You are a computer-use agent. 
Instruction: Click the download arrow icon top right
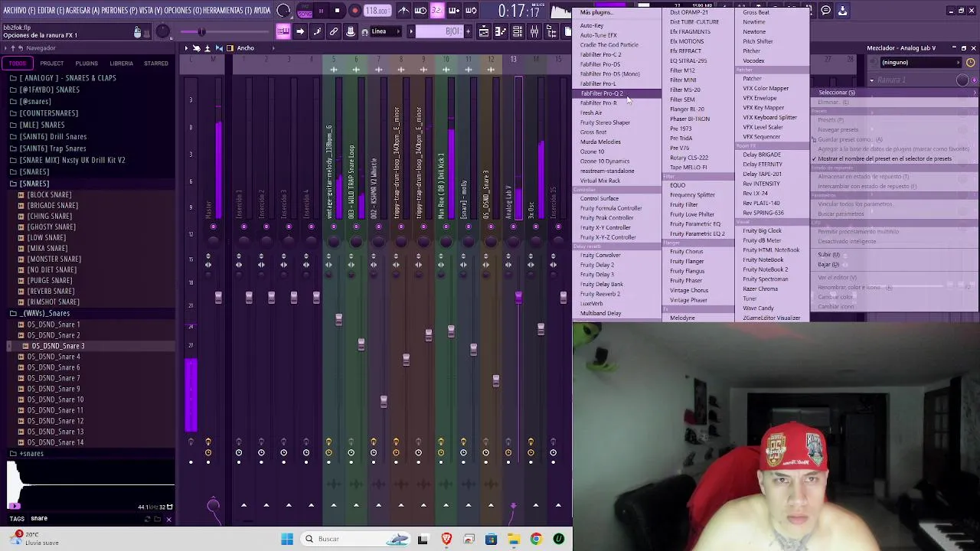pyautogui.click(x=842, y=11)
